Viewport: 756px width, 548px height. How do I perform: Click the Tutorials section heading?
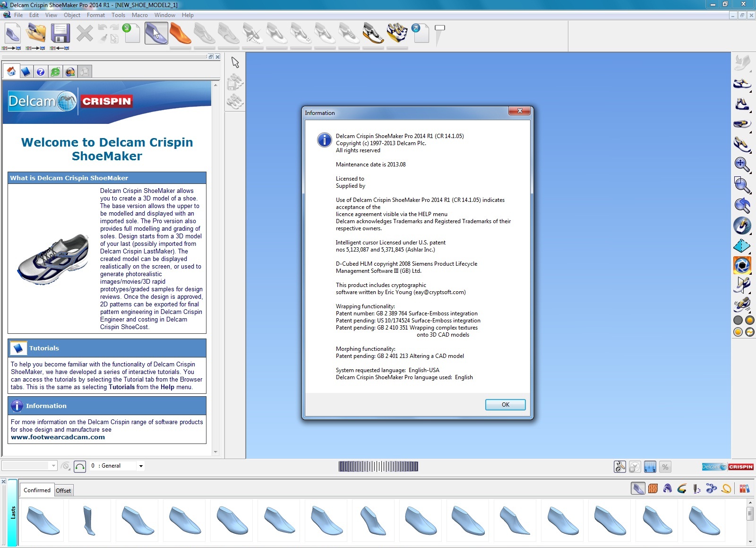pyautogui.click(x=44, y=348)
